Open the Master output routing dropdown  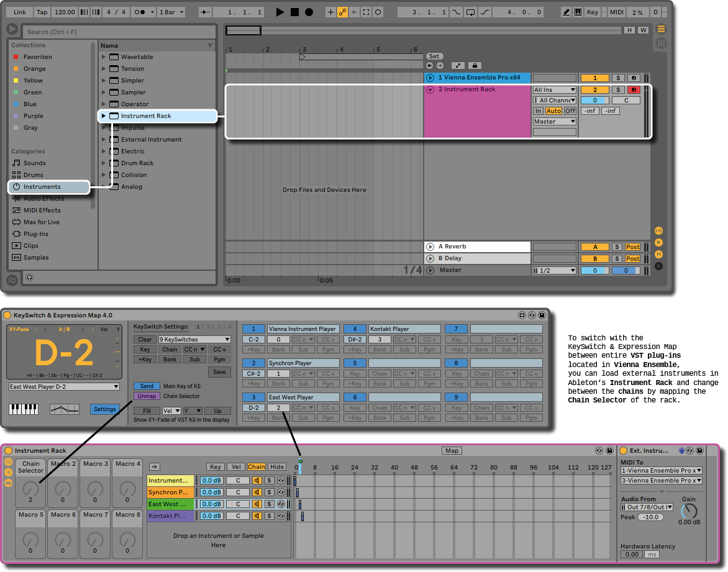tap(554, 122)
